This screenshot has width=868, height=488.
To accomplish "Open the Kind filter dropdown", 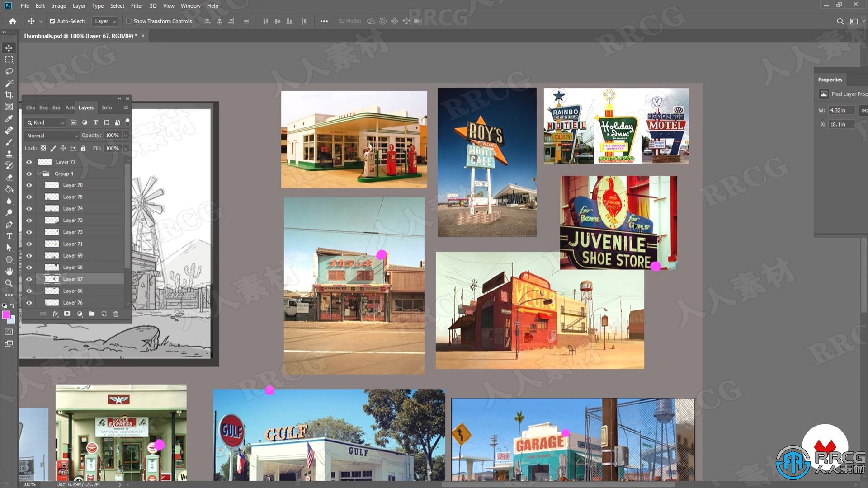I will [x=45, y=122].
